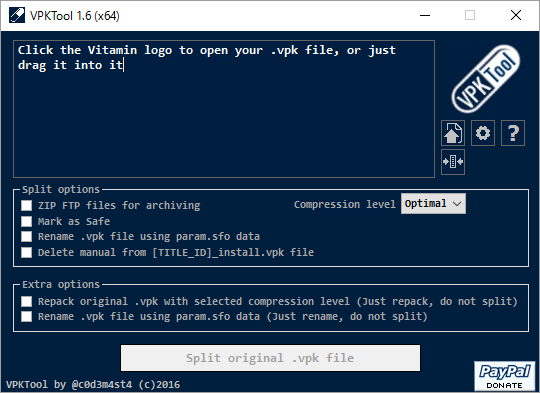
Task: Enable Delete manual from install.vpk file
Action: (27, 252)
